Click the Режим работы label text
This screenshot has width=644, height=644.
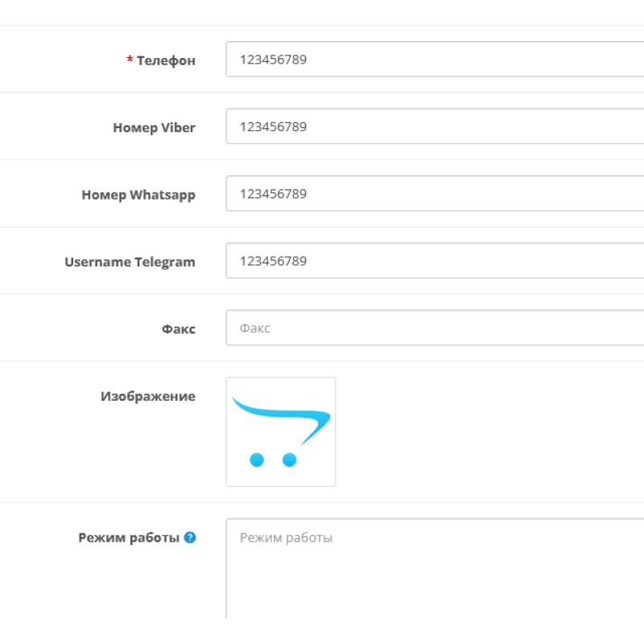tap(129, 538)
